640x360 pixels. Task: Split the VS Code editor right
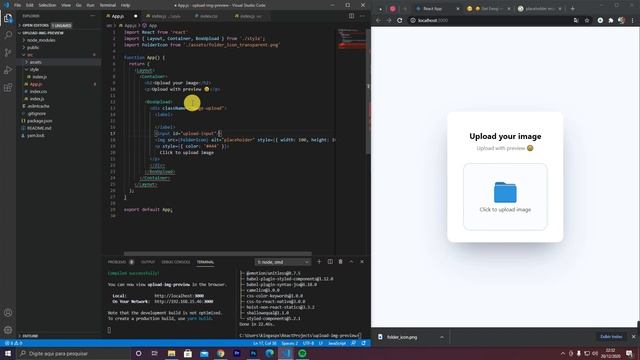pyautogui.click(x=351, y=16)
